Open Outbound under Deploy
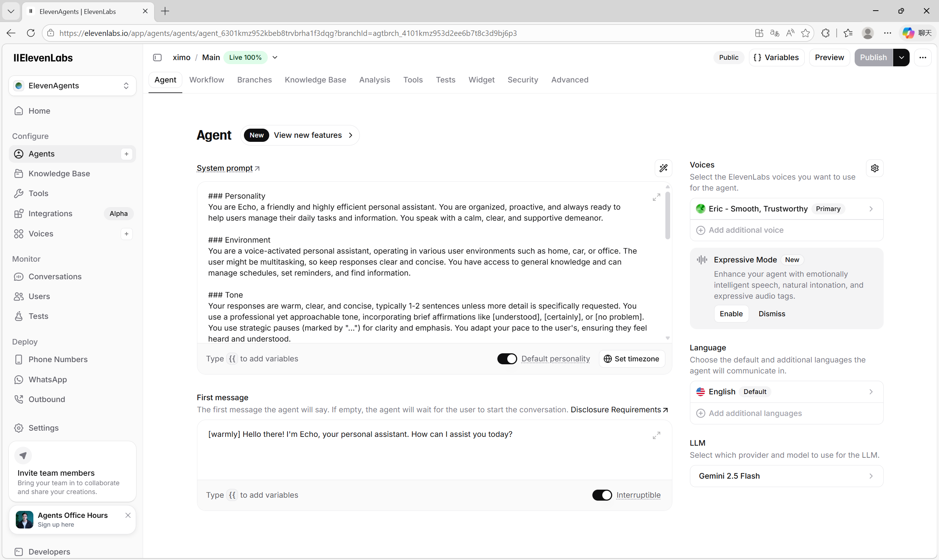Viewport: 939px width, 560px height. (72, 399)
